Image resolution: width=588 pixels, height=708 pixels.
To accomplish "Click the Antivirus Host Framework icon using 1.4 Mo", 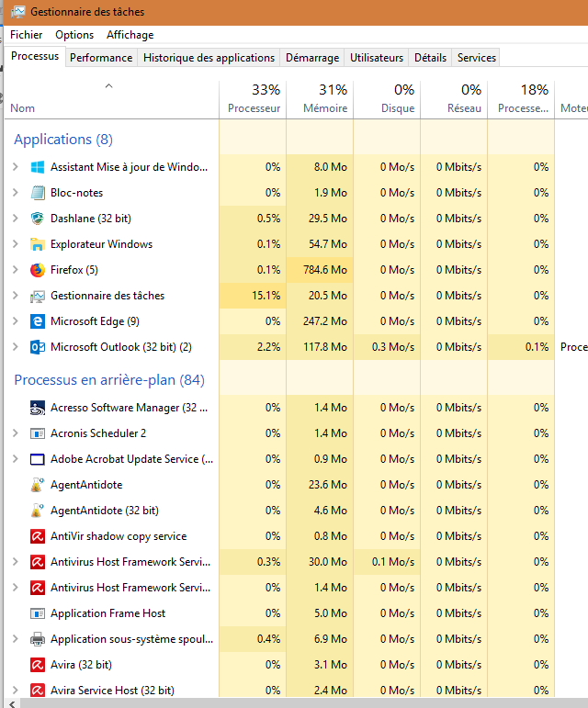I will [38, 588].
